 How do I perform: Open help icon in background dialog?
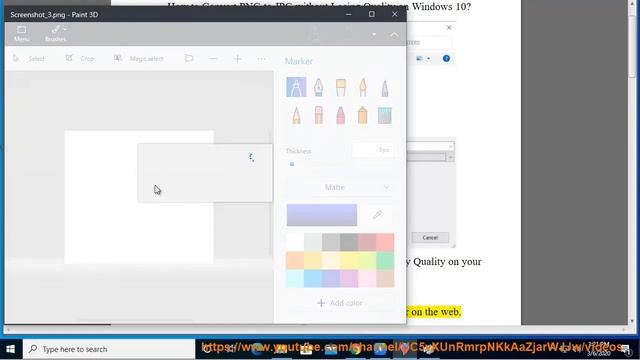click(x=446, y=58)
